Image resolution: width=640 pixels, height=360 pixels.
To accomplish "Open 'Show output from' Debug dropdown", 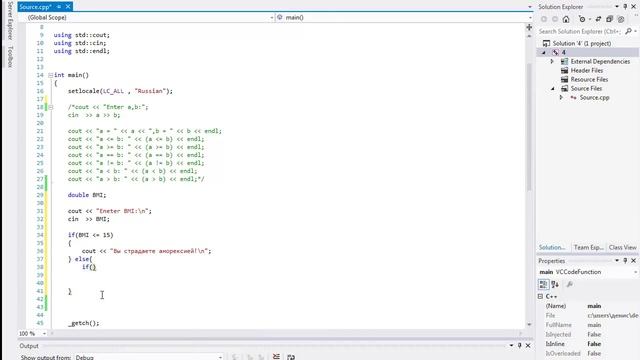I will (x=220, y=357).
